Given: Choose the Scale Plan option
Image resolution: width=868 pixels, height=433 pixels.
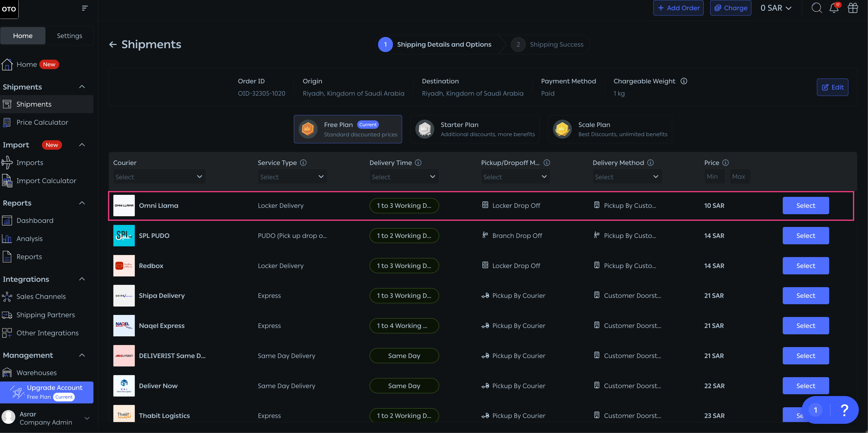Looking at the screenshot, I should 610,129.
